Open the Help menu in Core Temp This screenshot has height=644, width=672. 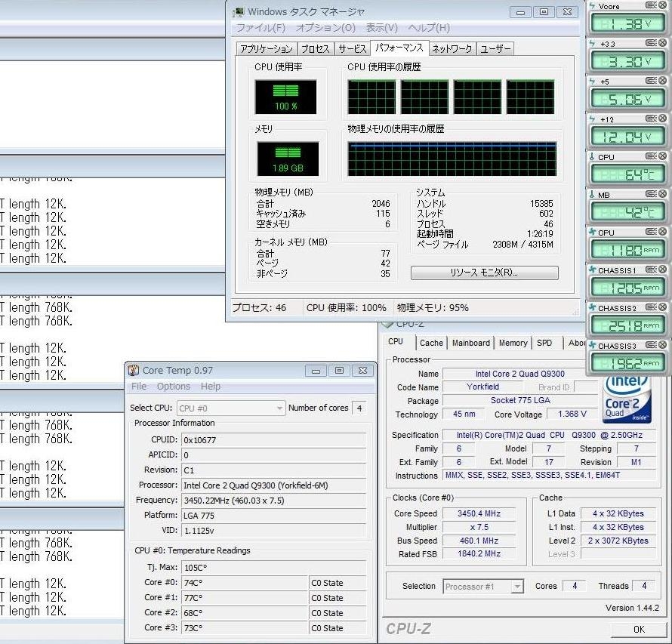[211, 386]
